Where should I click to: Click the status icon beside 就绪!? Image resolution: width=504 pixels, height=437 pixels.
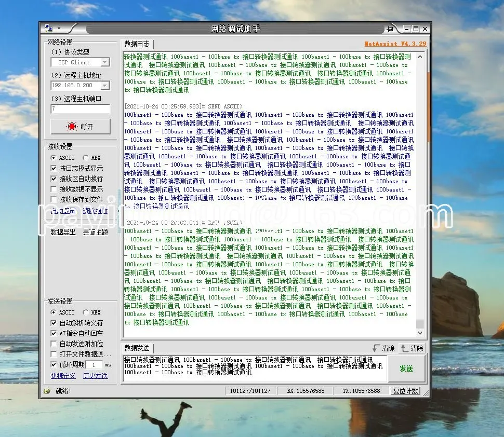click(48, 391)
